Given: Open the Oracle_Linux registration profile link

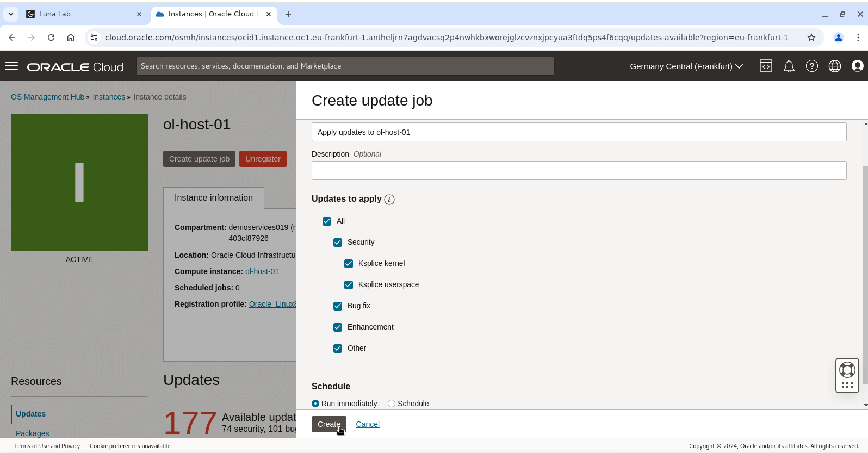Looking at the screenshot, I should [x=272, y=304].
